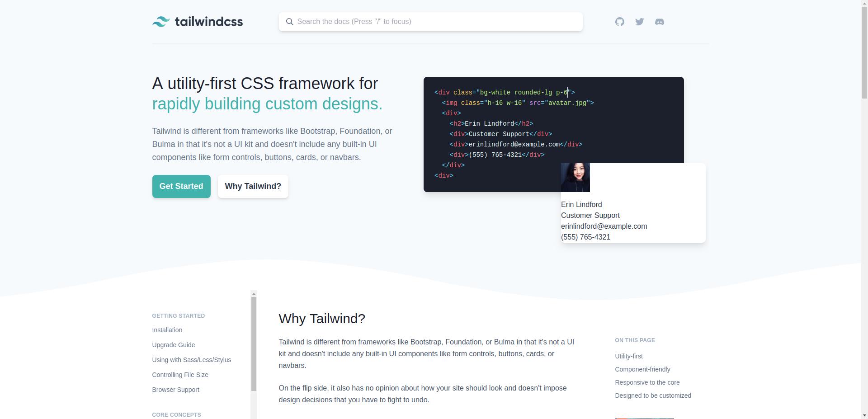The image size is (868, 419).
Task: Click the erinlindford@example.com text in the card
Action: [604, 226]
